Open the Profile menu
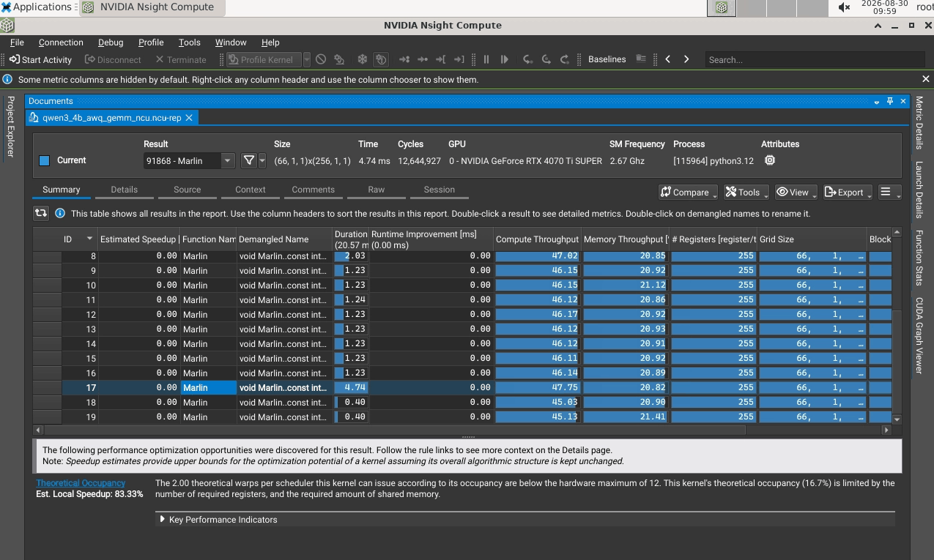Viewport: 934px width, 560px height. (x=151, y=42)
